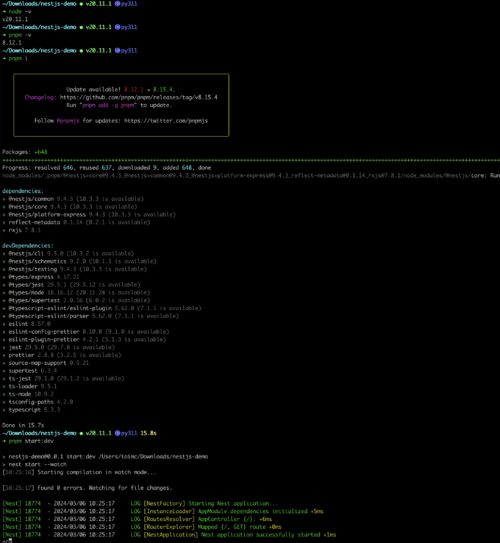Click the "reflect-metadata 0.1.14" entry
This screenshot has height=543, width=500.
click(x=76, y=222)
